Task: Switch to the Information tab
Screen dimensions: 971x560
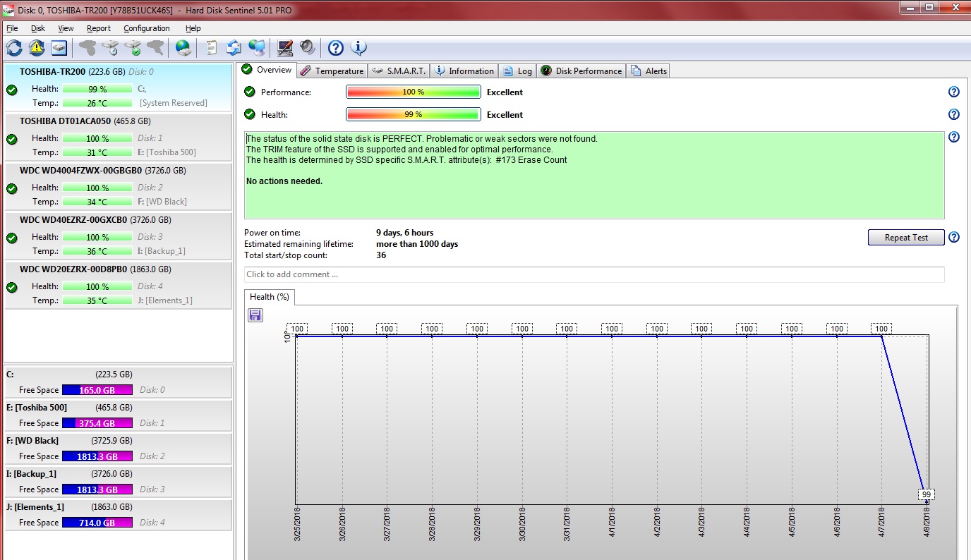Action: pyautogui.click(x=464, y=71)
